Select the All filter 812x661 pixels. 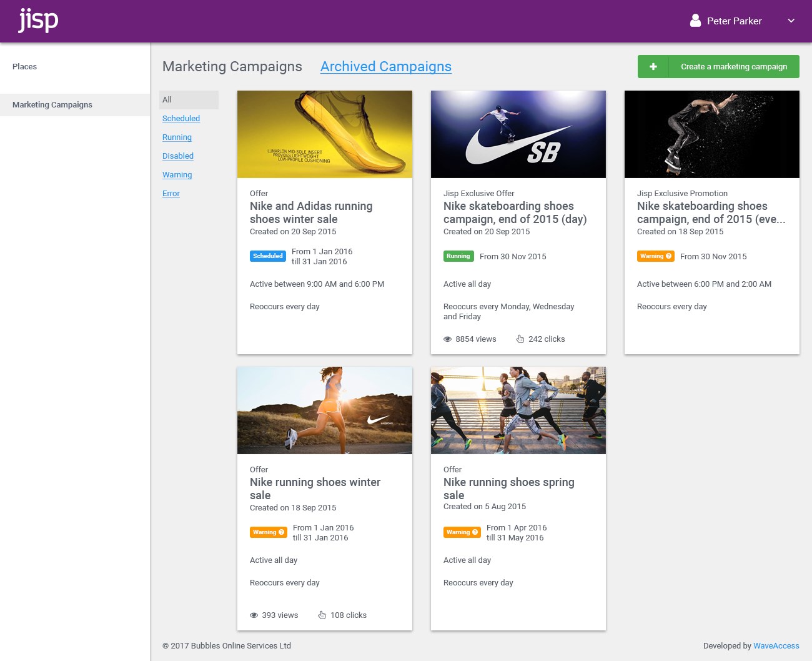(x=189, y=100)
